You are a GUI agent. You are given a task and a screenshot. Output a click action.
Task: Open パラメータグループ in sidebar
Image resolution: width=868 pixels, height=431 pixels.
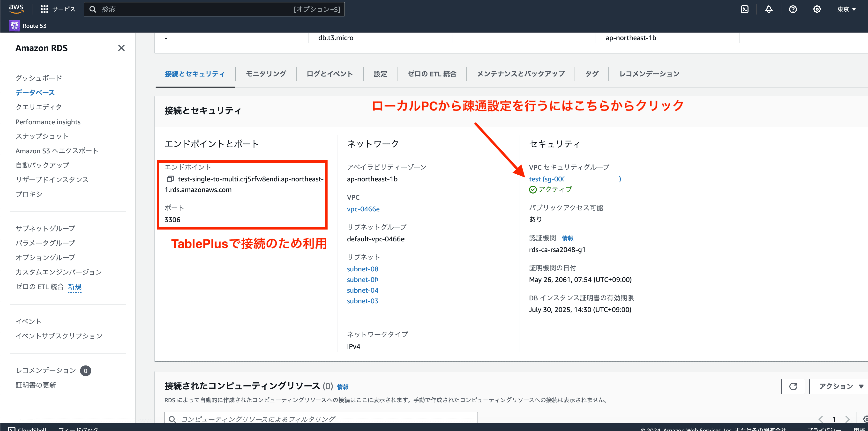click(x=45, y=243)
